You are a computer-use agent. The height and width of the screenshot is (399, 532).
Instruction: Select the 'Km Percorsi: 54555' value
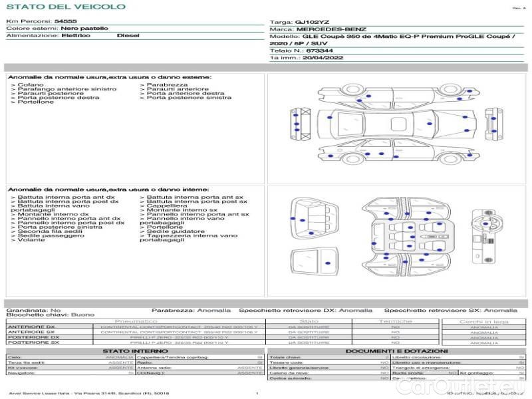pyautogui.click(x=41, y=21)
